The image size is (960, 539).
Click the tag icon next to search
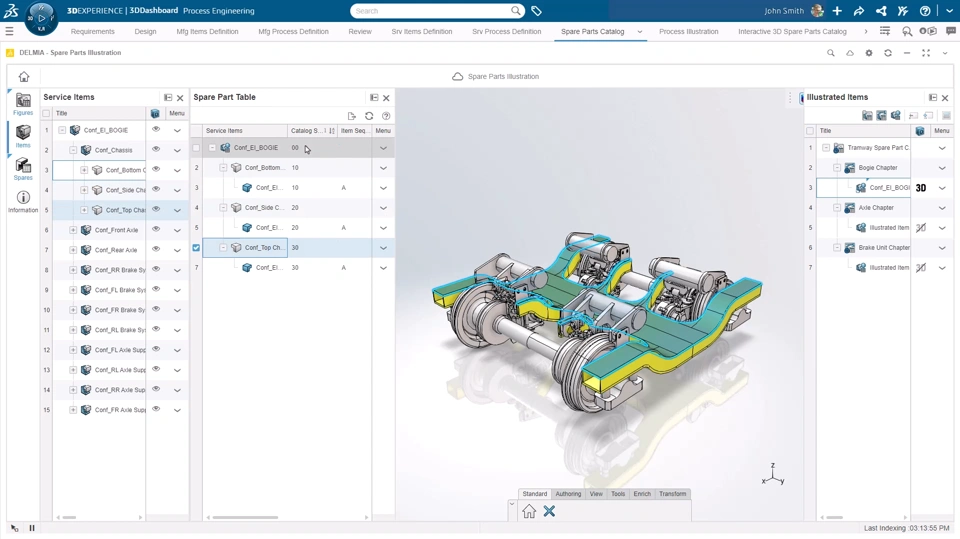click(x=536, y=11)
